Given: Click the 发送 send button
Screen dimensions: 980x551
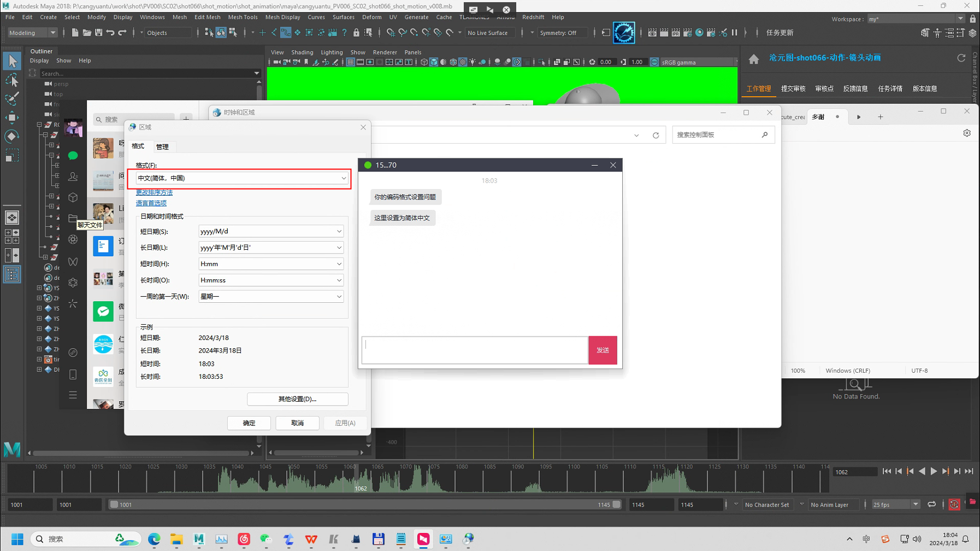Looking at the screenshot, I should click(x=603, y=350).
